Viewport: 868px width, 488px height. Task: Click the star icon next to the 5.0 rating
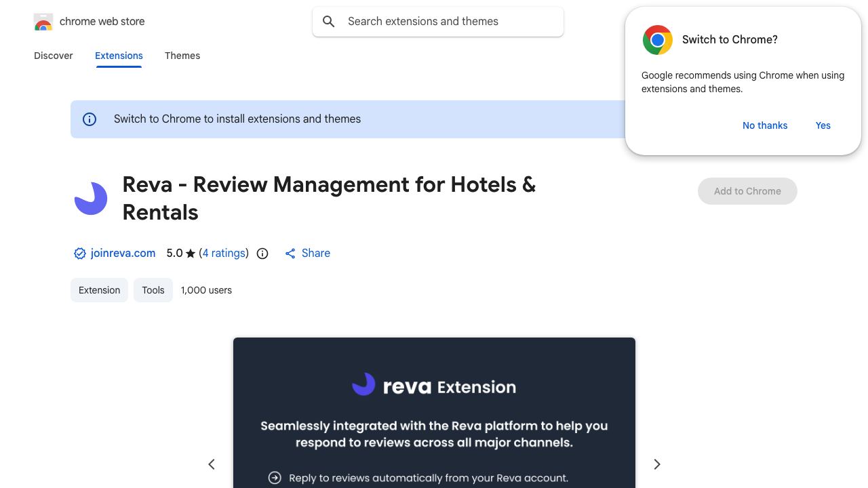pos(191,253)
